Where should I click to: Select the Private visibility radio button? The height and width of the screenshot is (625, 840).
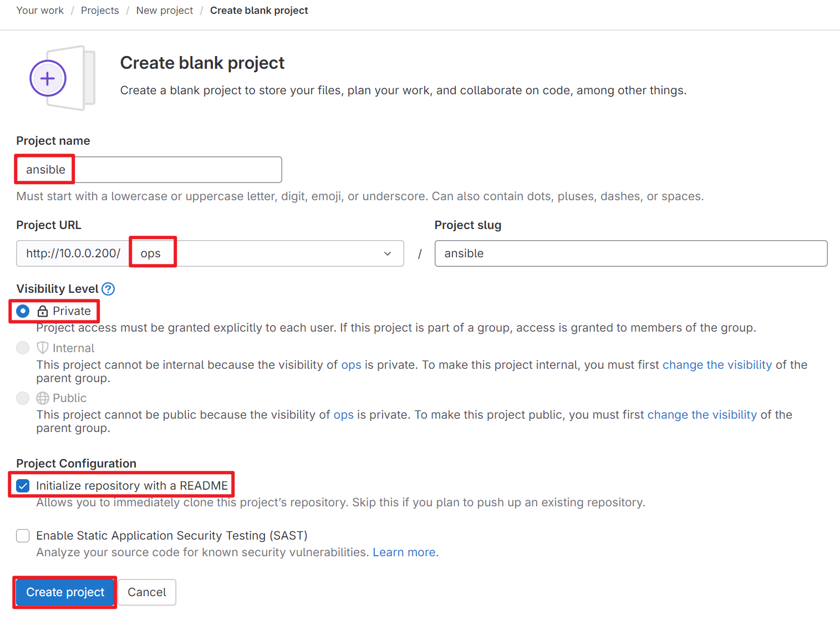[x=23, y=311]
